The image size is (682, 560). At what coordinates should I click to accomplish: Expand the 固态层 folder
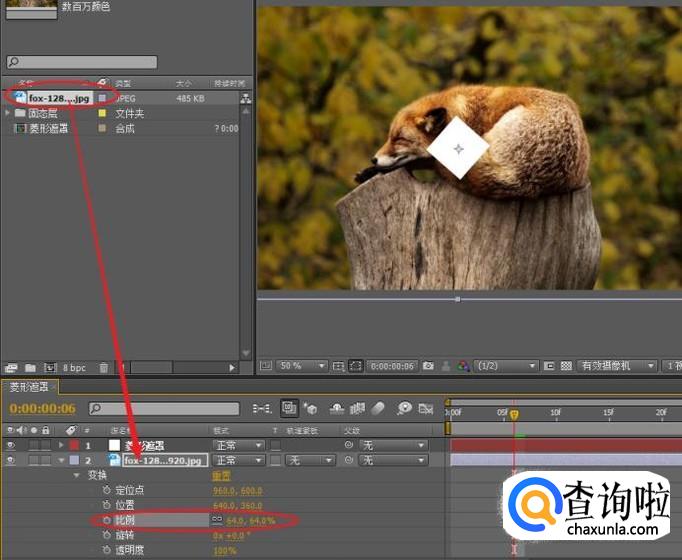[8, 113]
